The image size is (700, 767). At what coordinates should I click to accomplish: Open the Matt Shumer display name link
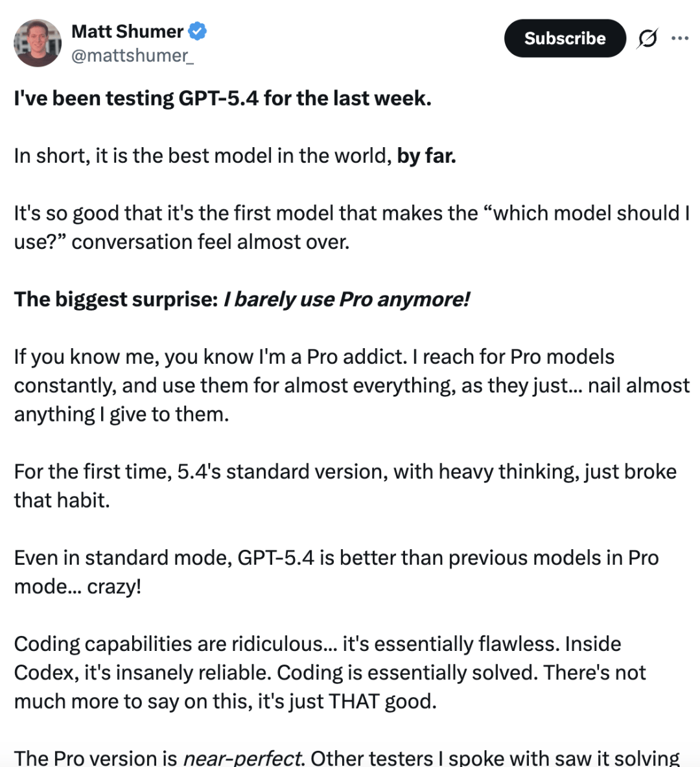pos(127,31)
